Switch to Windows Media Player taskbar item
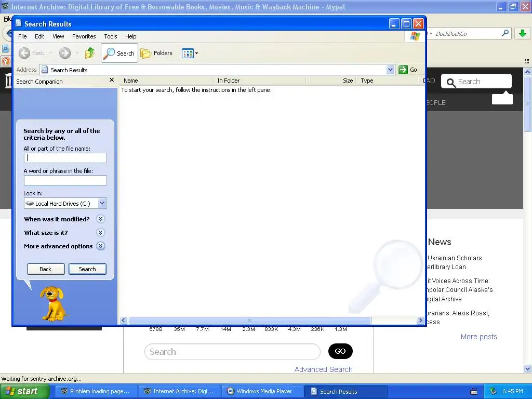The image size is (532, 399). tap(262, 391)
